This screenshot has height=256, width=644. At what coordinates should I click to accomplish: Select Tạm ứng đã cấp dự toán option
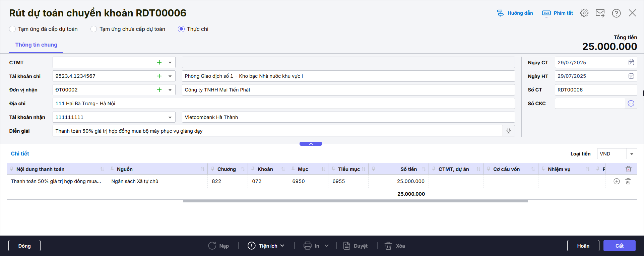(x=13, y=29)
